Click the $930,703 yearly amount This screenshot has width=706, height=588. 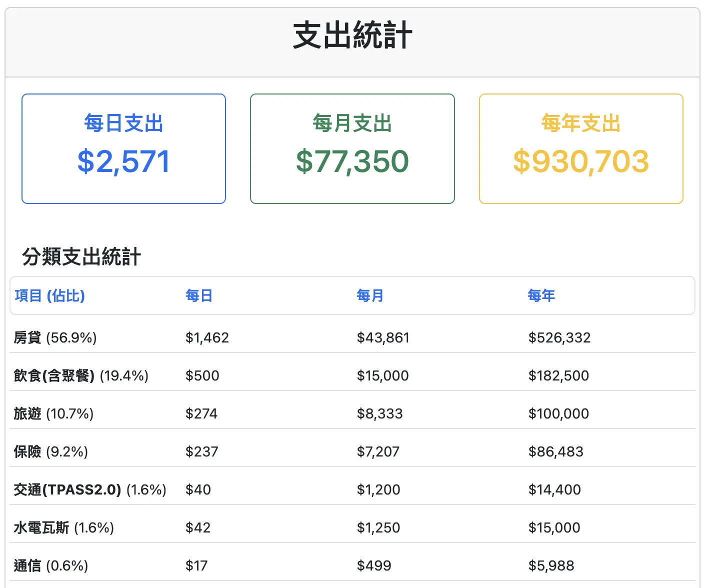[x=581, y=161]
